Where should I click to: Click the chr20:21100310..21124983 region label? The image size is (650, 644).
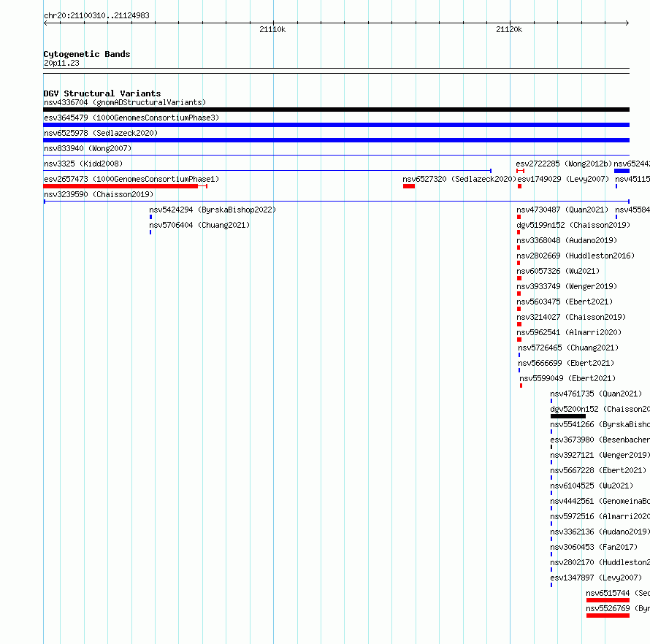tap(96, 15)
